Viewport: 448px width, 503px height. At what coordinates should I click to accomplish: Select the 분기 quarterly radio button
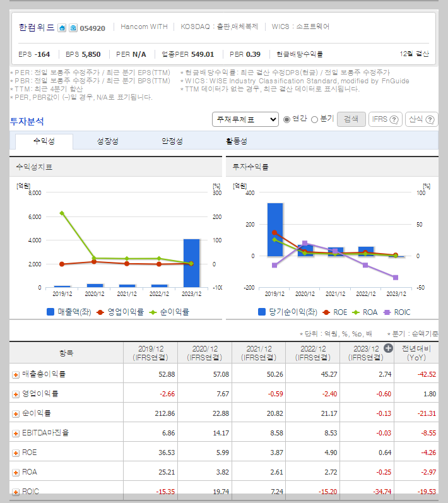315,119
